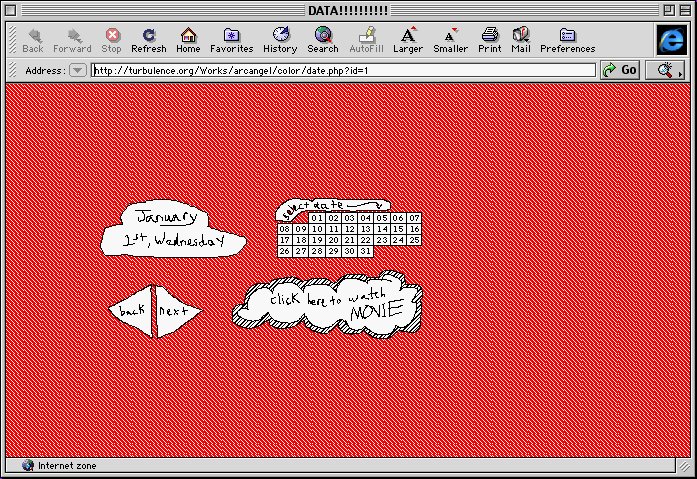Image resolution: width=697 pixels, height=479 pixels.
Task: Select date 11 in calendar
Action: tap(333, 229)
